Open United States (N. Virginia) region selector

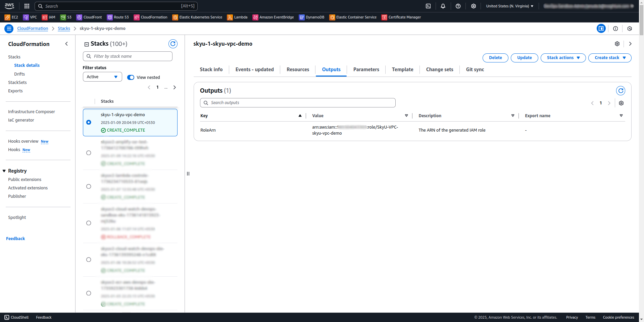[x=510, y=6]
